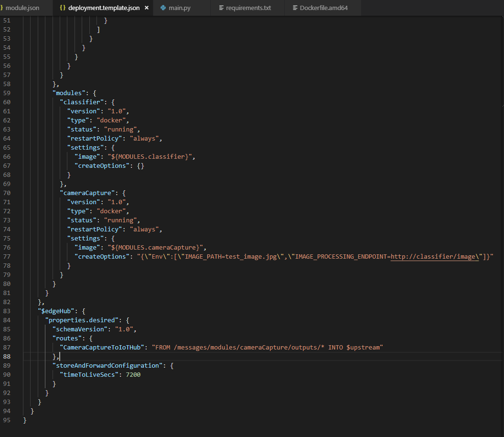Image resolution: width=504 pixels, height=437 pixels.
Task: Click the "storeAndForwardConfiguration" key
Action: tap(107, 365)
